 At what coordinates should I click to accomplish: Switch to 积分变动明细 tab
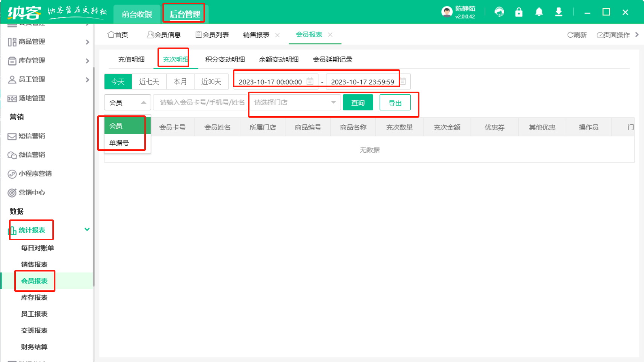pyautogui.click(x=225, y=59)
